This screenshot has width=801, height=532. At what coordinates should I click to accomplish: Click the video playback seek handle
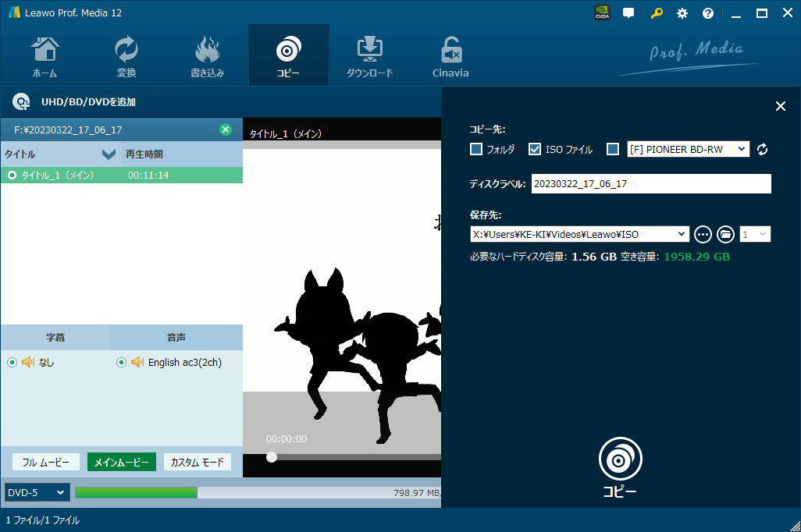272,457
